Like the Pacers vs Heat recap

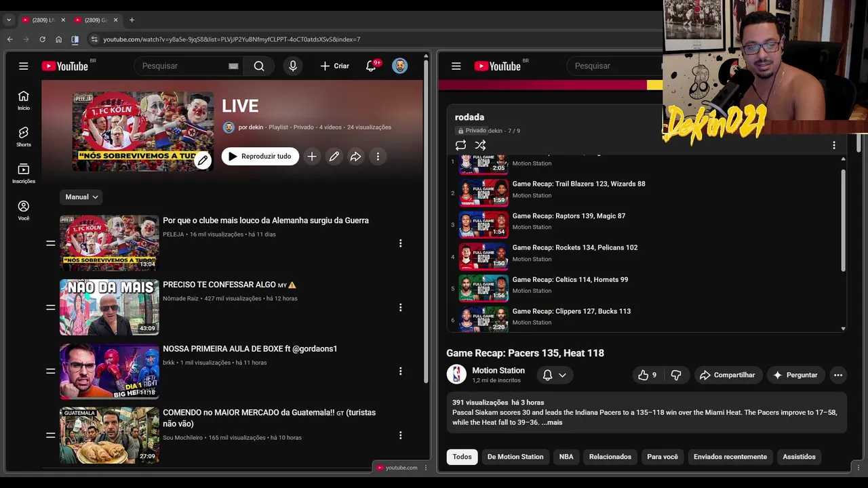tap(647, 375)
